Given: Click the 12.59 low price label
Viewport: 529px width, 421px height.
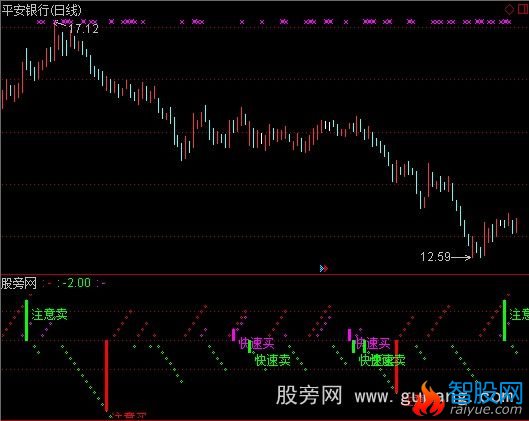Looking at the screenshot, I should point(435,257).
